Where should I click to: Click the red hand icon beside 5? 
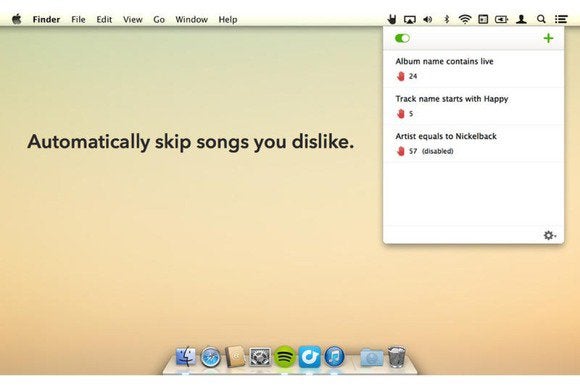coord(401,114)
